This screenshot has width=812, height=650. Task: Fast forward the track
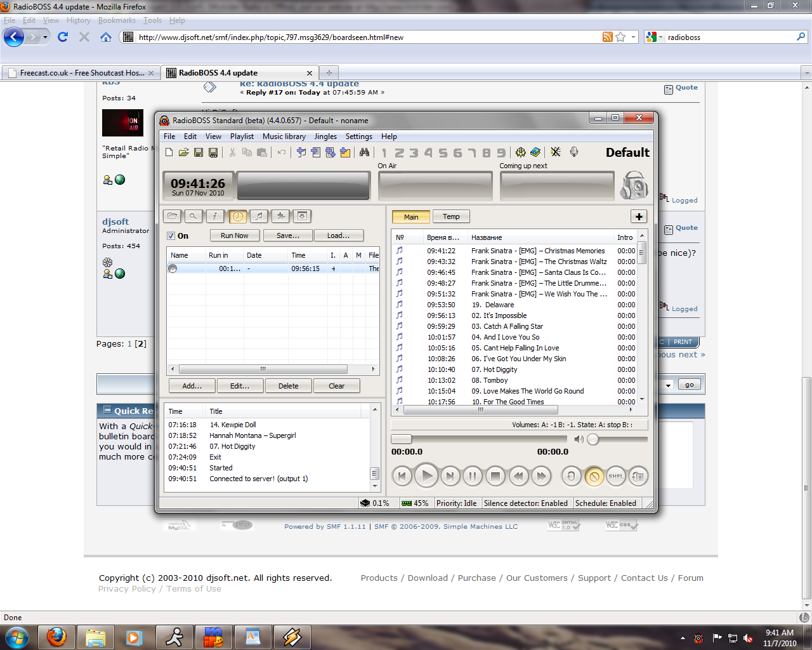(x=541, y=475)
